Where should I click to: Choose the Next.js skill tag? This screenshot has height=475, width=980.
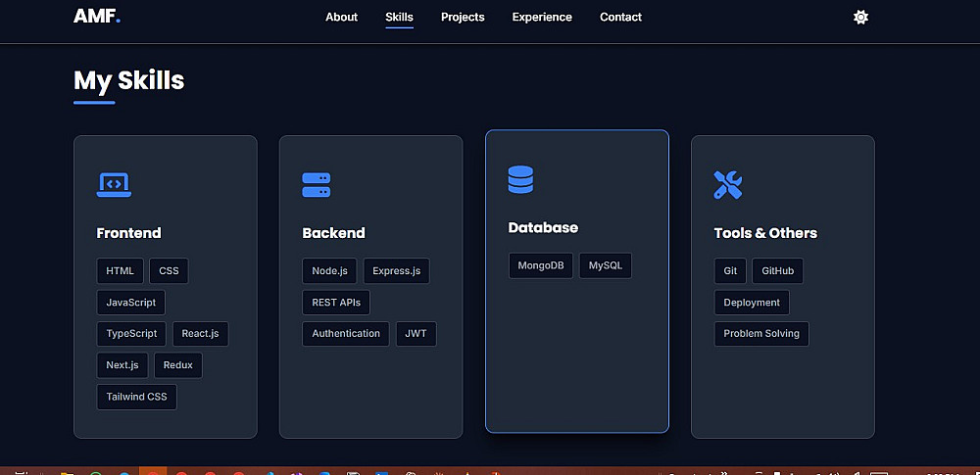click(x=122, y=365)
